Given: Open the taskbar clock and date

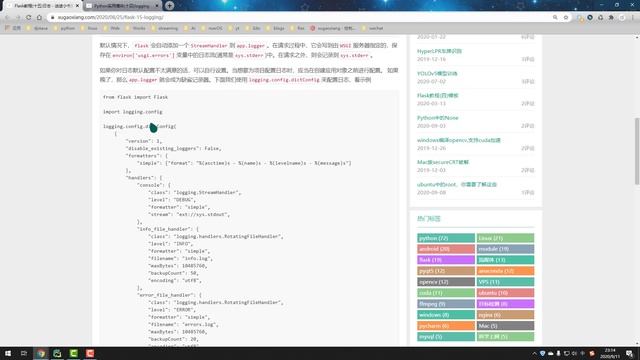Looking at the screenshot, I should pos(610,353).
